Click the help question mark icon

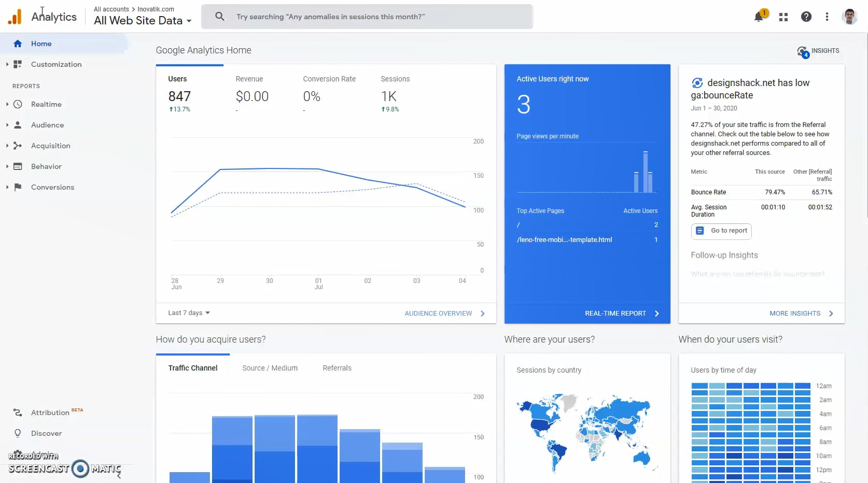click(806, 17)
